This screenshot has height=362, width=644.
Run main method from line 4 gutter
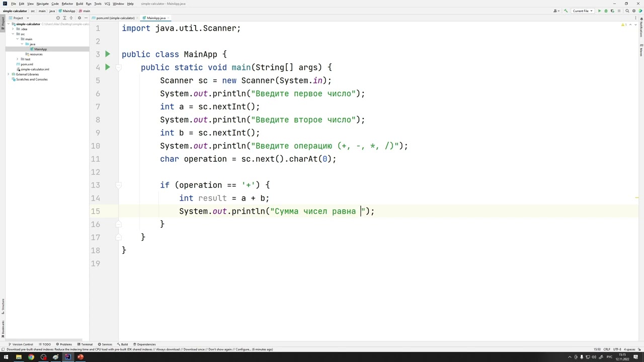pos(107,67)
